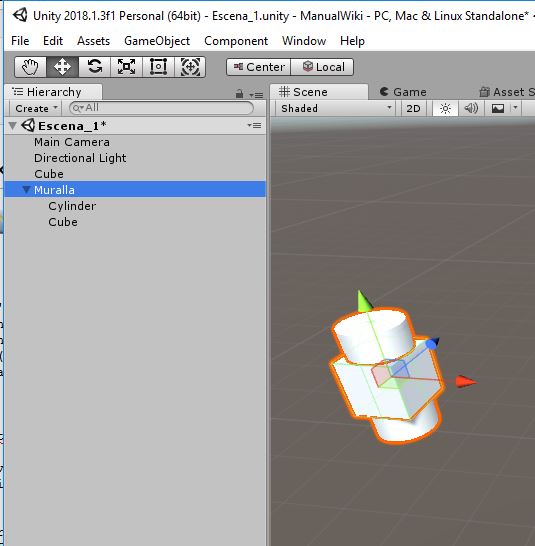The width and height of the screenshot is (535, 546).
Task: Select the Scale tool
Action: 126,67
